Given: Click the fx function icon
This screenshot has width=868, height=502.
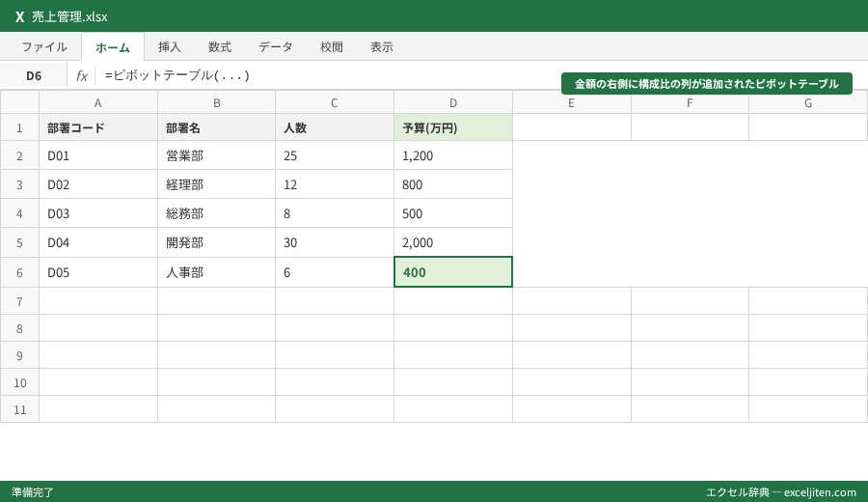Looking at the screenshot, I should click(81, 75).
